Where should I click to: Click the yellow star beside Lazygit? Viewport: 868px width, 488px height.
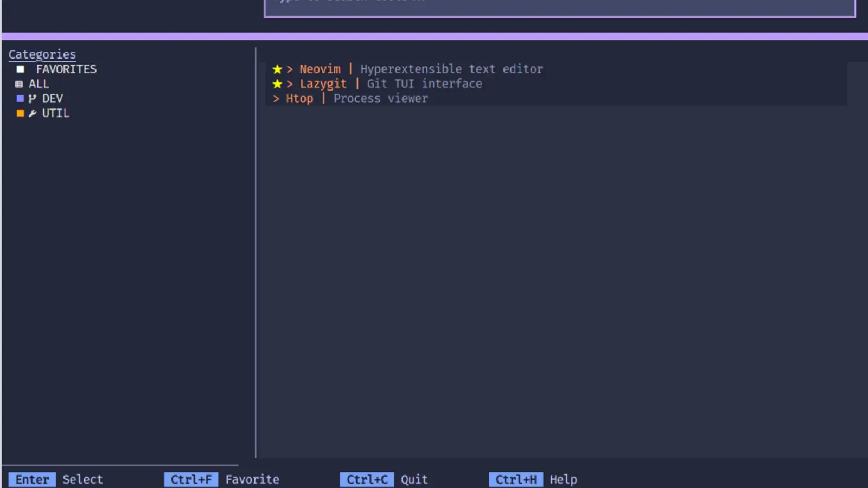click(277, 84)
